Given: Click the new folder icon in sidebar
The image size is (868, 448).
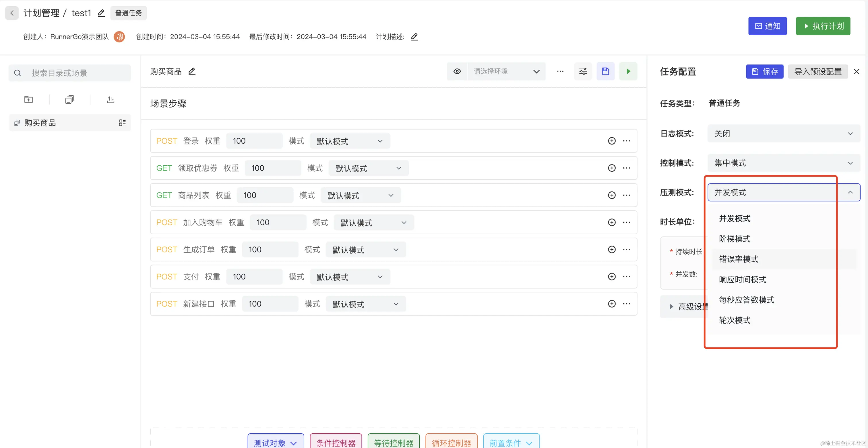Looking at the screenshot, I should coord(29,100).
